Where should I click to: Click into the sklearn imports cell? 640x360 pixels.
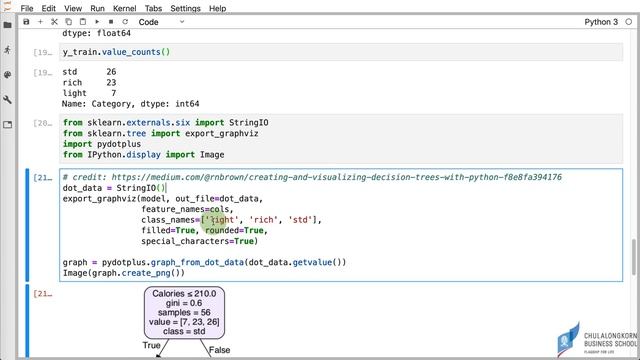coord(341,139)
